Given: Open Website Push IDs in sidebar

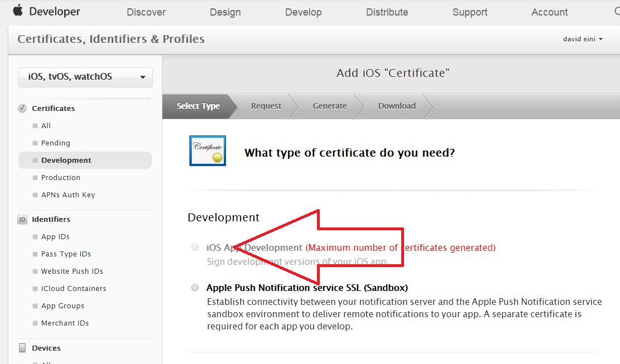Looking at the screenshot, I should point(72,271).
